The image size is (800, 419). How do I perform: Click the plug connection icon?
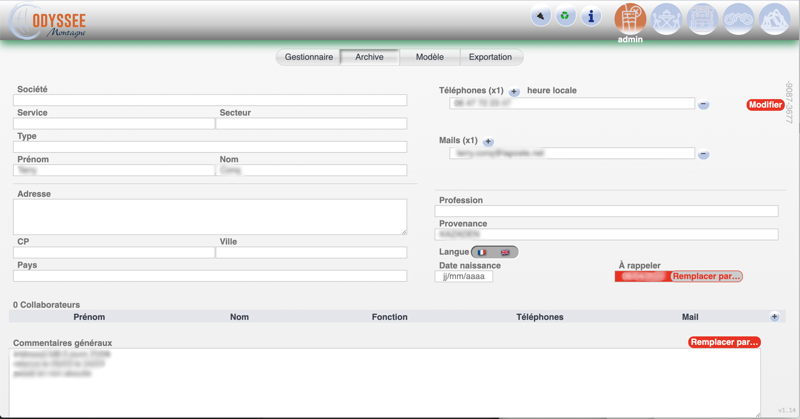pyautogui.click(x=540, y=16)
